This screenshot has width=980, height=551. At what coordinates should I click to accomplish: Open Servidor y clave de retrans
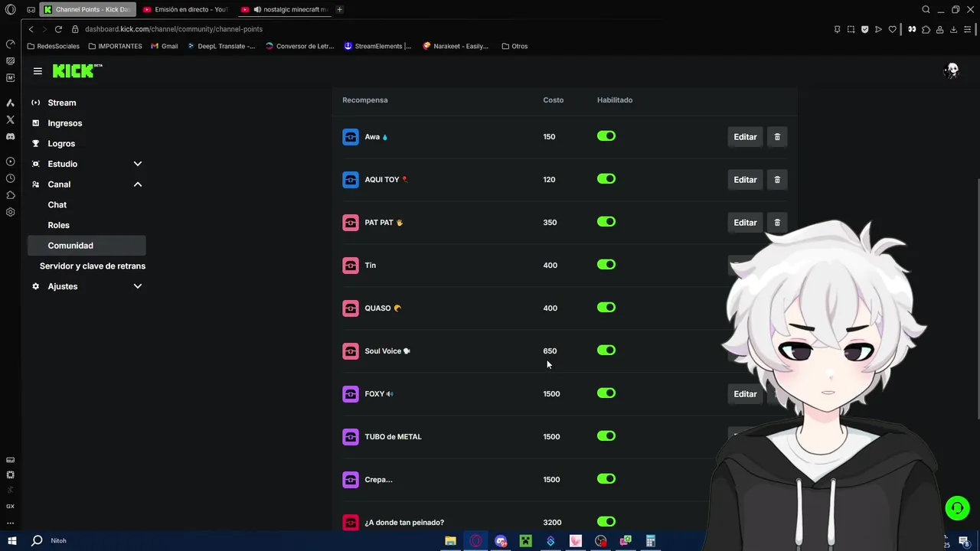coord(92,266)
